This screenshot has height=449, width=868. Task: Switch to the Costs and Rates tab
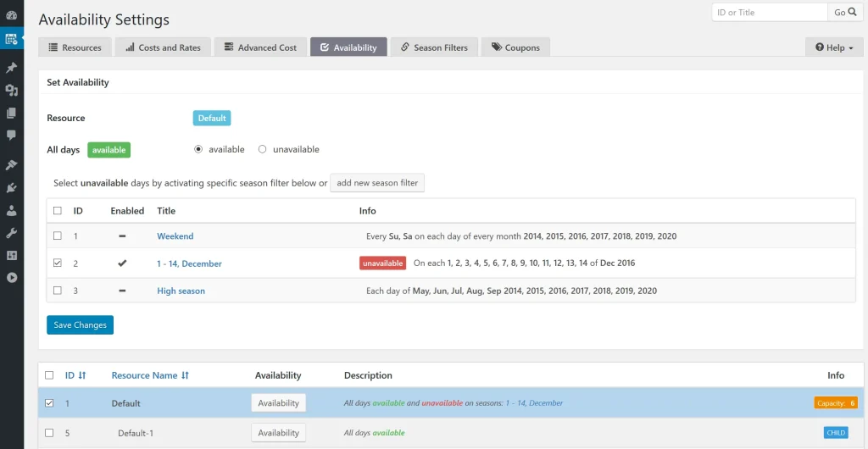(x=164, y=47)
